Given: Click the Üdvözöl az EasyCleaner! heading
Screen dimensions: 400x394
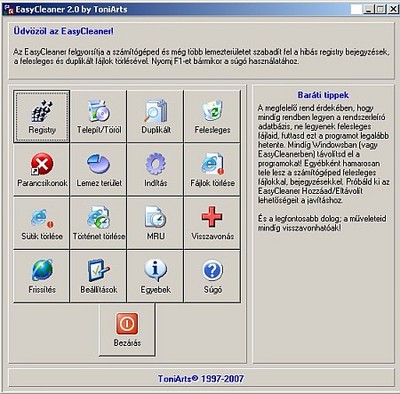Looking at the screenshot, I should [63, 31].
